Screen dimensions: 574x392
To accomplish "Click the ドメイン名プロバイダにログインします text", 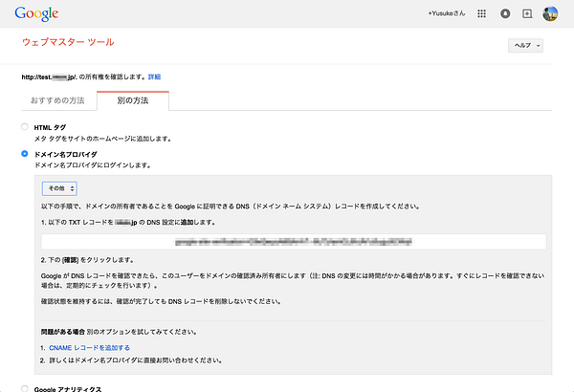I will tap(93, 165).
